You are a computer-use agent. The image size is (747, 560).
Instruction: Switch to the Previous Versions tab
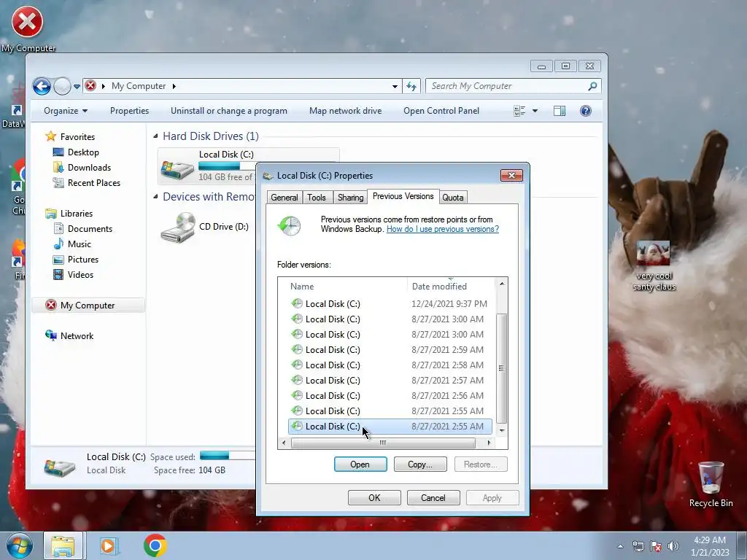[403, 196]
